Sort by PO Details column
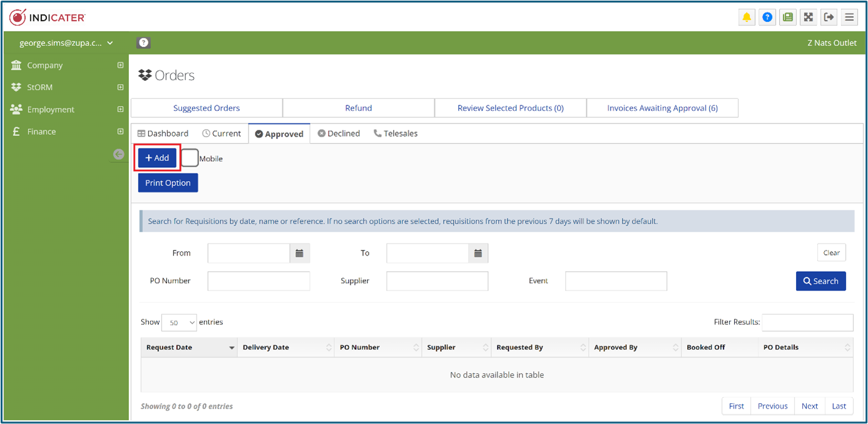868x424 pixels. click(805, 347)
